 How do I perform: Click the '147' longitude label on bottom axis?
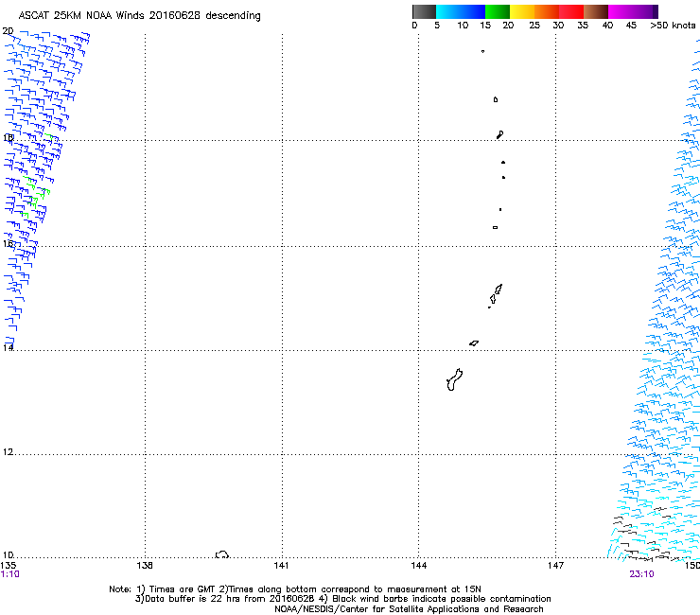[555, 566]
